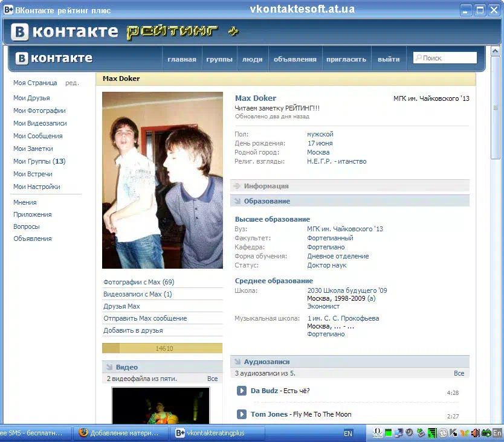This screenshot has width=504, height=442.
Task: Click the мужской gender link
Action: pyautogui.click(x=320, y=134)
